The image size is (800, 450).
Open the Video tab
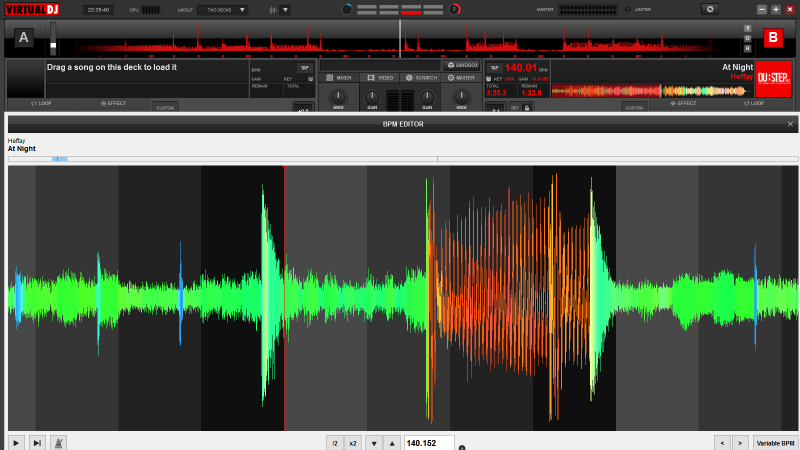point(380,78)
